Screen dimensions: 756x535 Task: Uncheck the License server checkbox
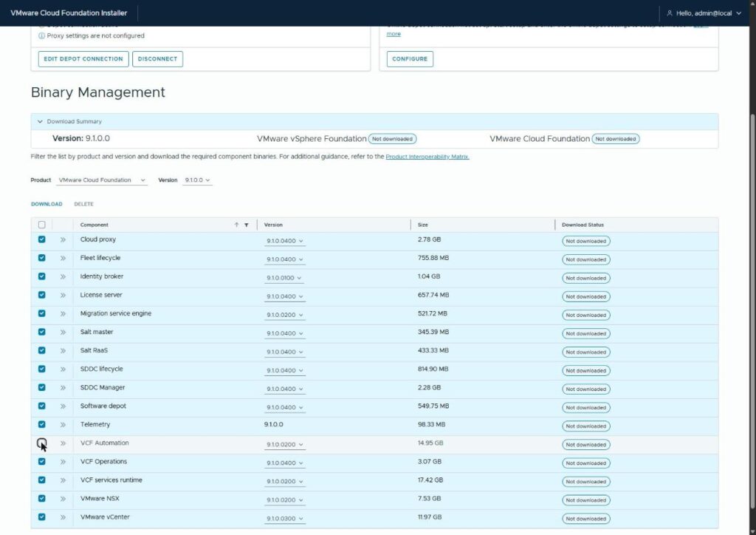click(42, 295)
